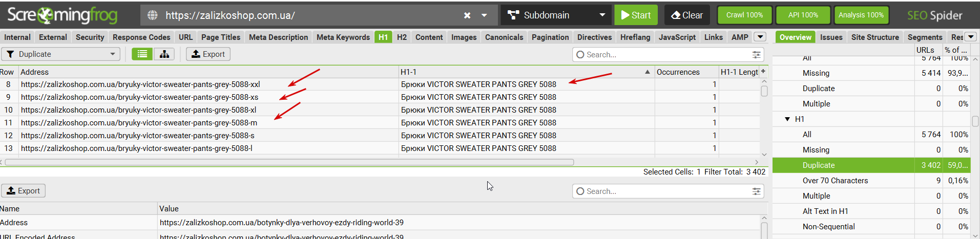The width and height of the screenshot is (980, 239).
Task: Switch to list view icon
Action: 142,54
